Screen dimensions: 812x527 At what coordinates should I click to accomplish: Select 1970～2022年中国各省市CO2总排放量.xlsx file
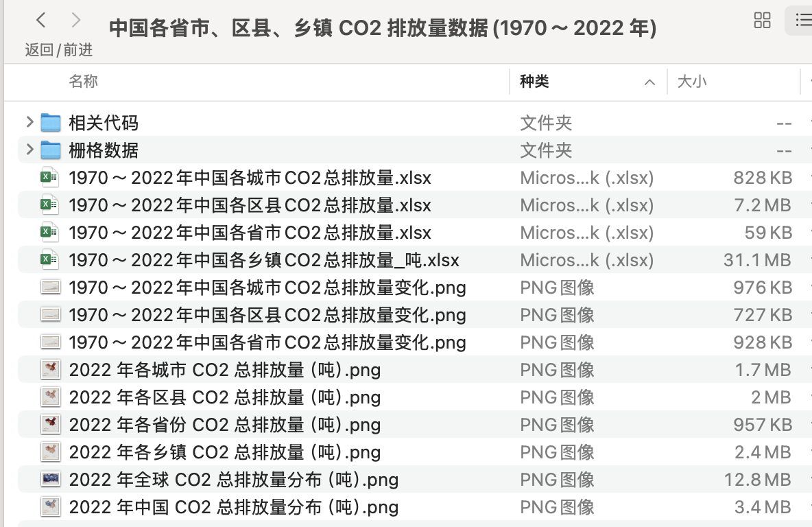click(x=250, y=233)
